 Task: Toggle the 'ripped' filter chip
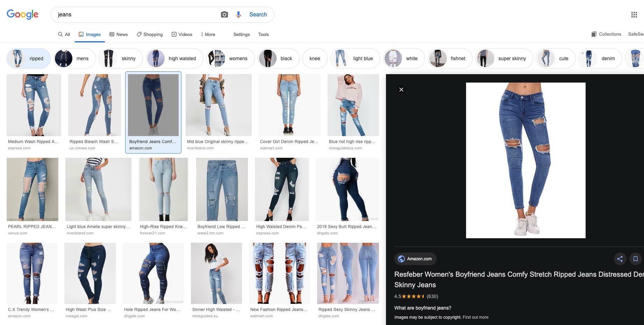[x=29, y=58]
